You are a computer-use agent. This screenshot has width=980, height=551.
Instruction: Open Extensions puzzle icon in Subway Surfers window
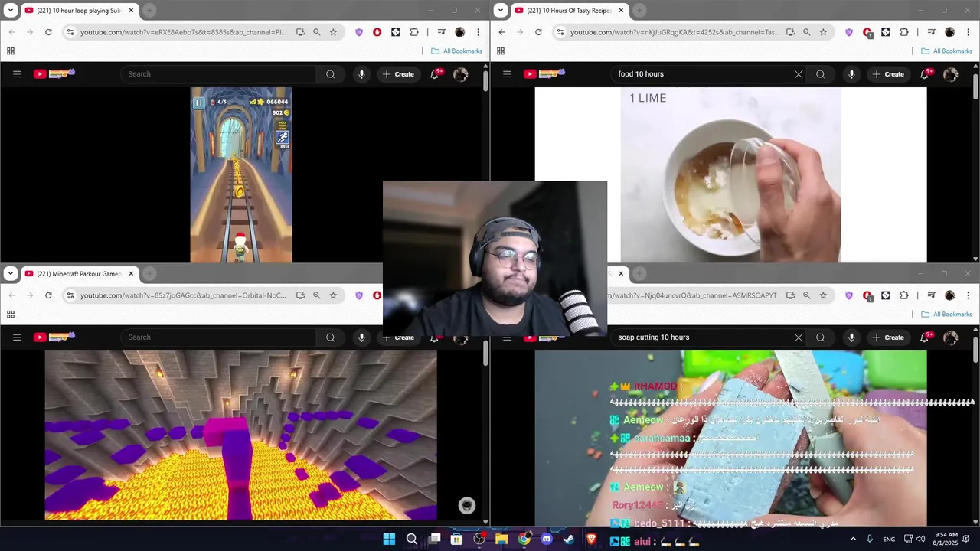pyautogui.click(x=414, y=32)
